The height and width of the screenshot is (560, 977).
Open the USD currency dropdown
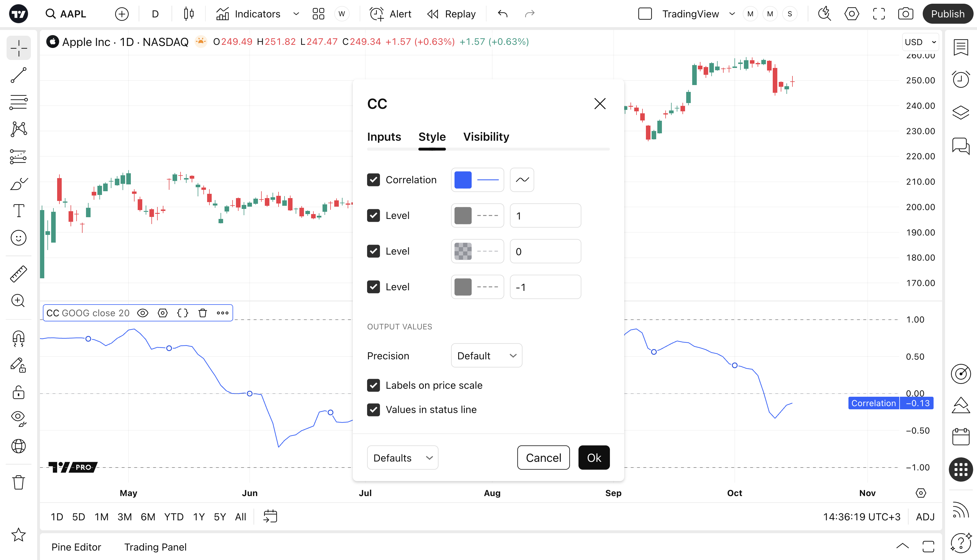coord(920,42)
